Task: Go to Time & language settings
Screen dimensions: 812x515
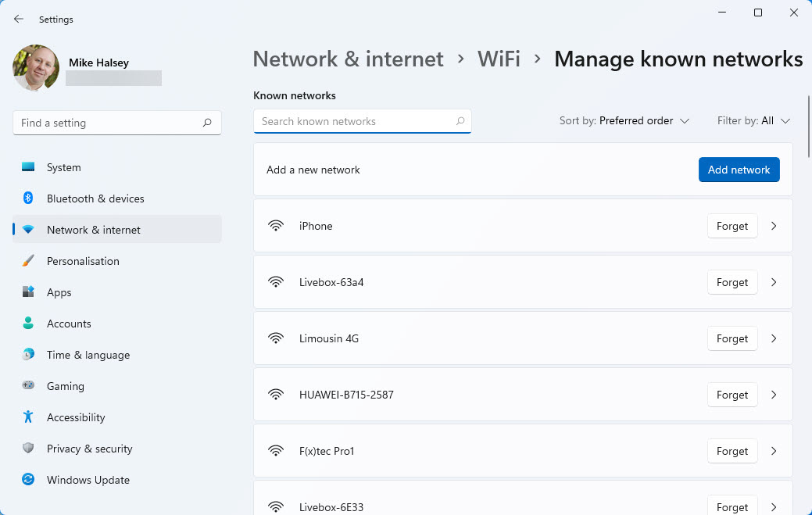Action: click(88, 355)
